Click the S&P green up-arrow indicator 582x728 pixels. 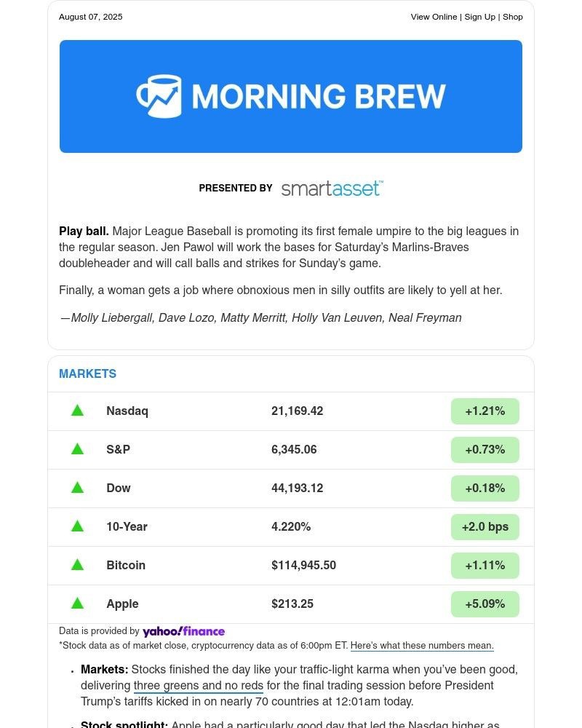pyautogui.click(x=77, y=448)
